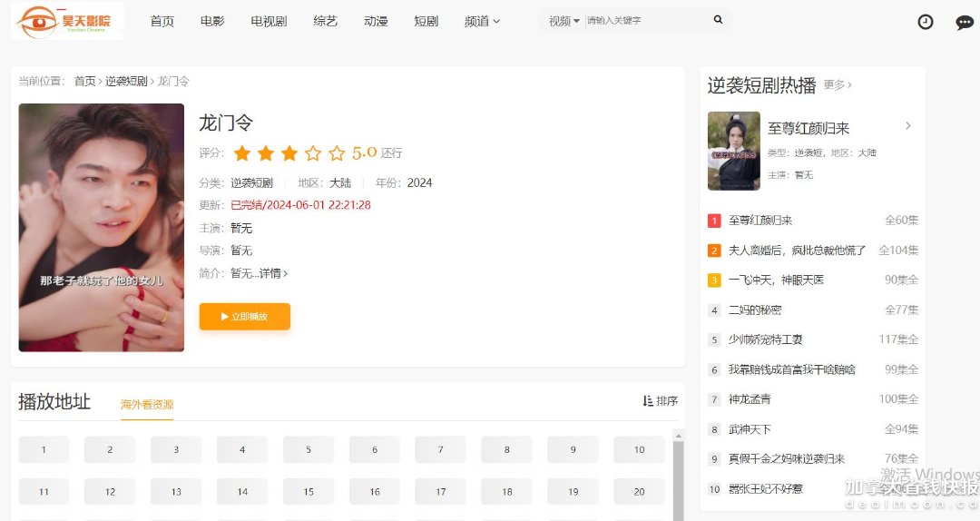Open rank 6 我靠赔钱成首富我干啥赔啥
980x521 pixels.
812,369
